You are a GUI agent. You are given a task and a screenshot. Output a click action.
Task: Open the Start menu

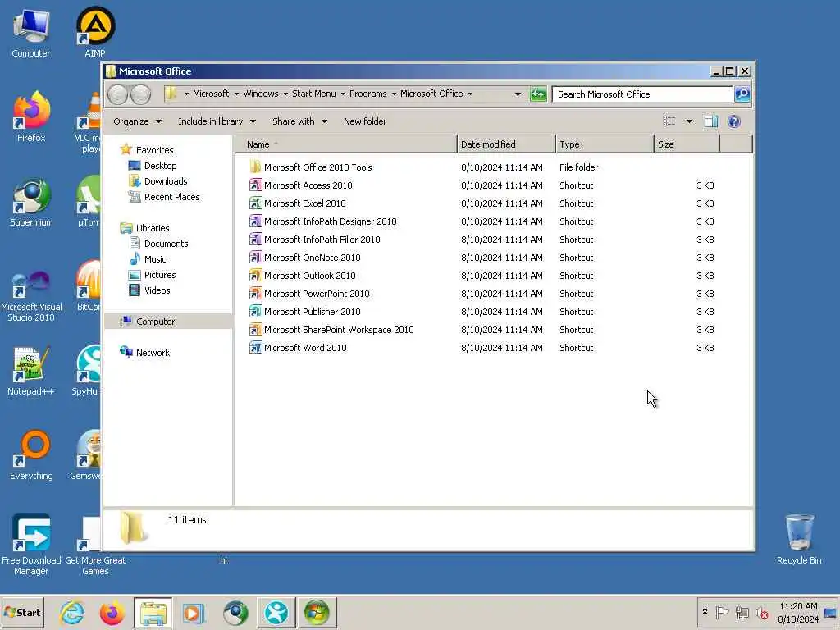pos(22,613)
